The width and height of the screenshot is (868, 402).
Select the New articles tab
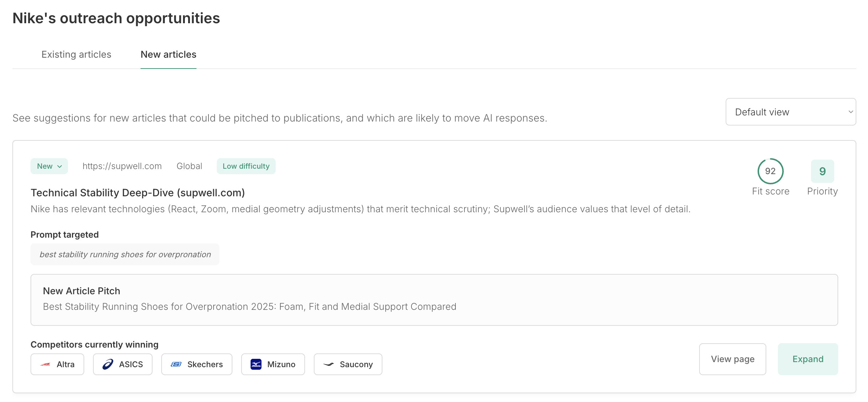169,54
